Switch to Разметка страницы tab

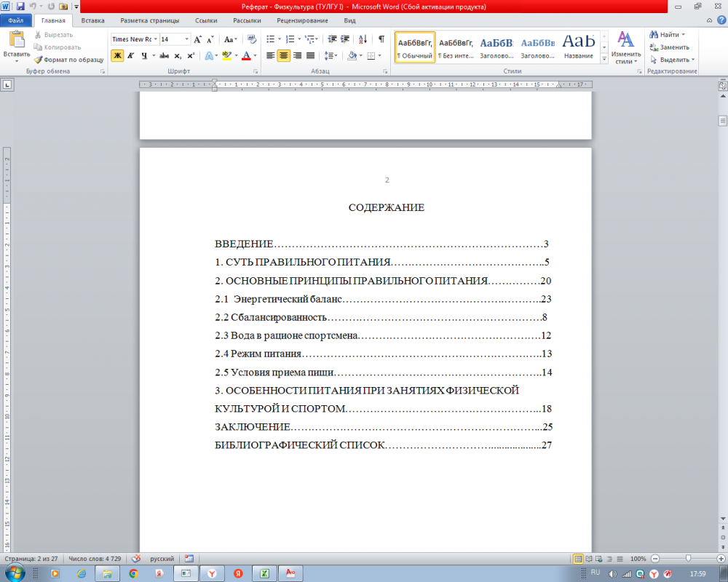click(149, 20)
